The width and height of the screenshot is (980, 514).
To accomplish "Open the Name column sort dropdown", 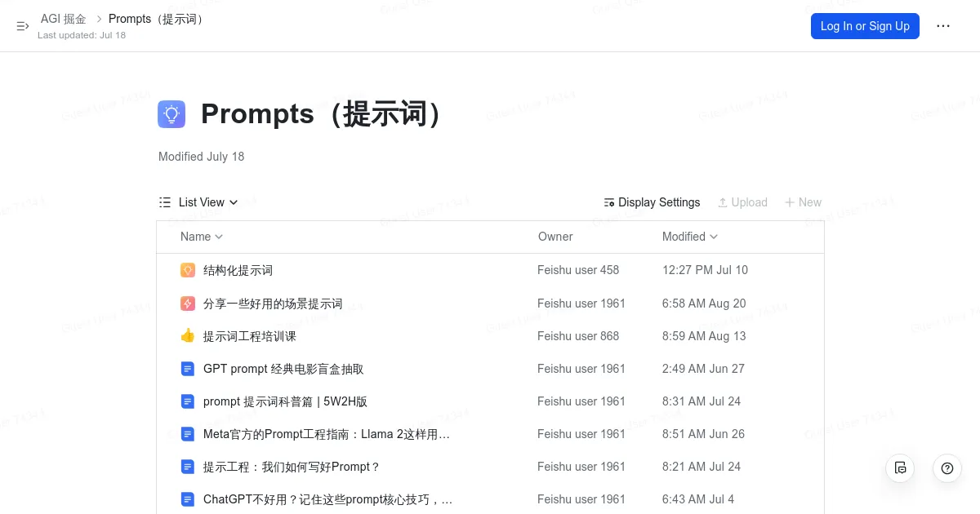I will 217,237.
